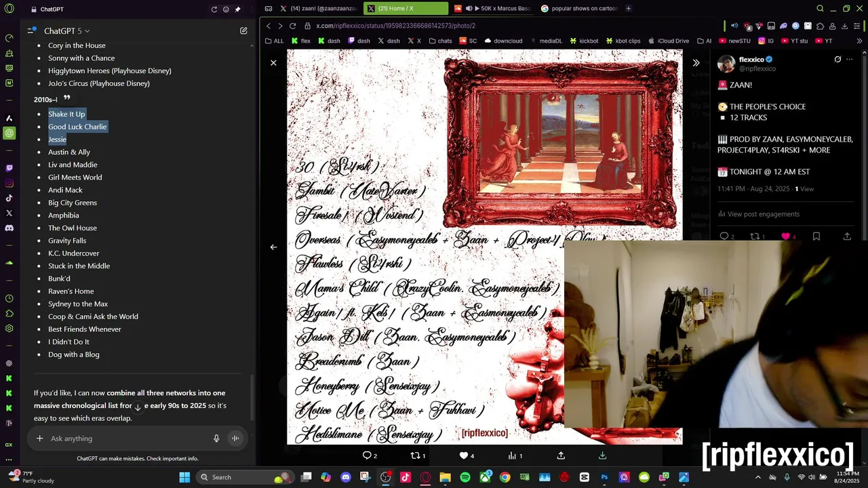Open post more options three dots

click(x=850, y=60)
